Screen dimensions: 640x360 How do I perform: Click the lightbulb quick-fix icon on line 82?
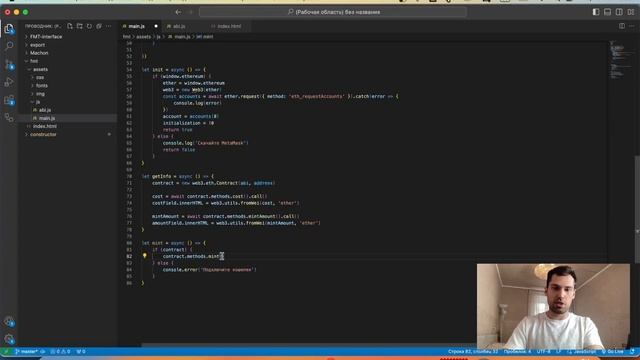[144, 256]
